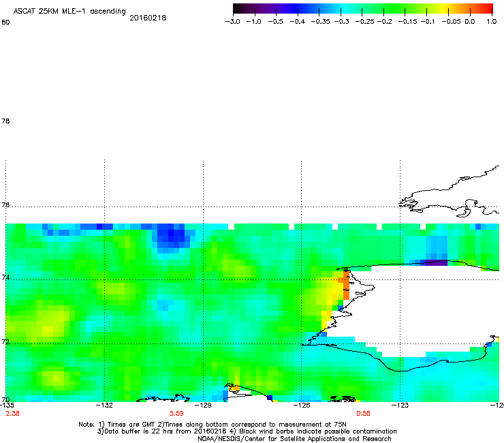Click the -0.25 color scale label
This screenshot has width=504, height=443.
pyautogui.click(x=364, y=22)
